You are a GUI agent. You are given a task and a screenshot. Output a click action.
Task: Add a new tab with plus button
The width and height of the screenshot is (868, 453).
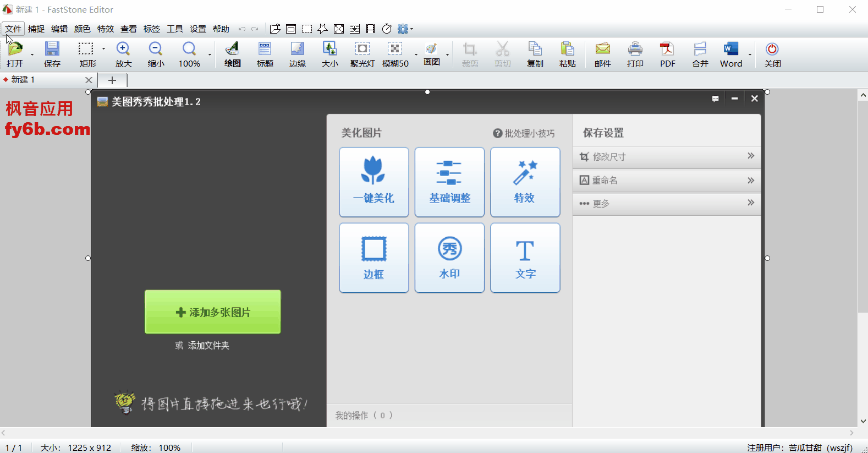tap(112, 80)
